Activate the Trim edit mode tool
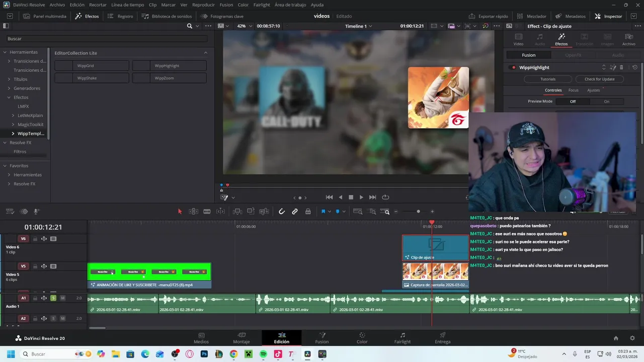The width and height of the screenshot is (644, 362). pyautogui.click(x=193, y=212)
